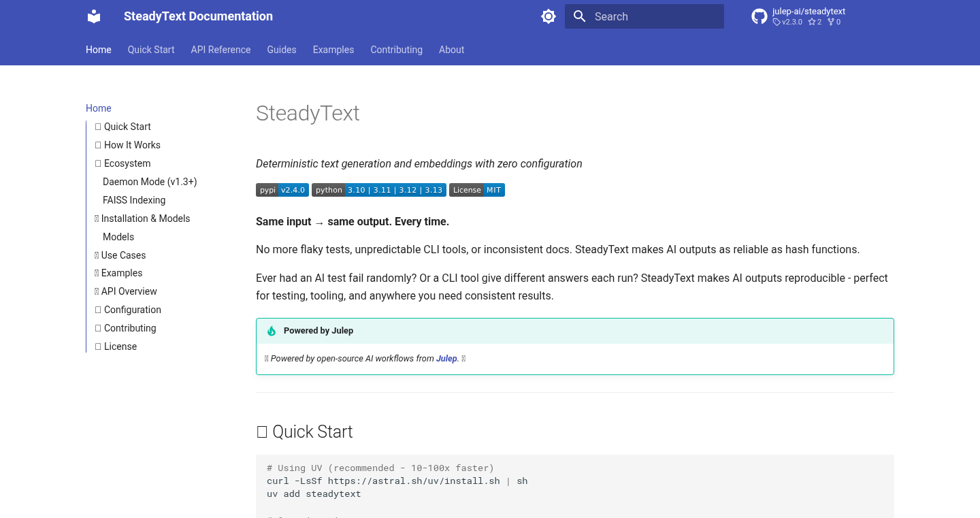Jump to Configuration in sidebar
This screenshot has height=518, width=980.
128,310
